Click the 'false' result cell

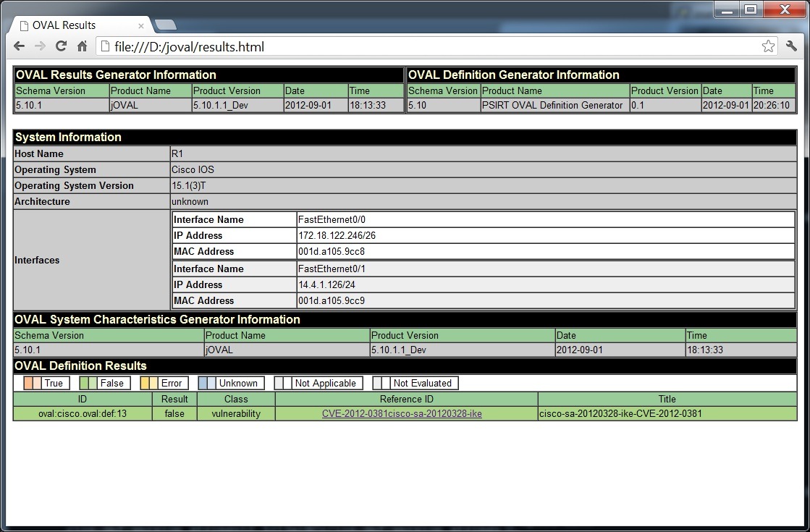[x=174, y=414]
